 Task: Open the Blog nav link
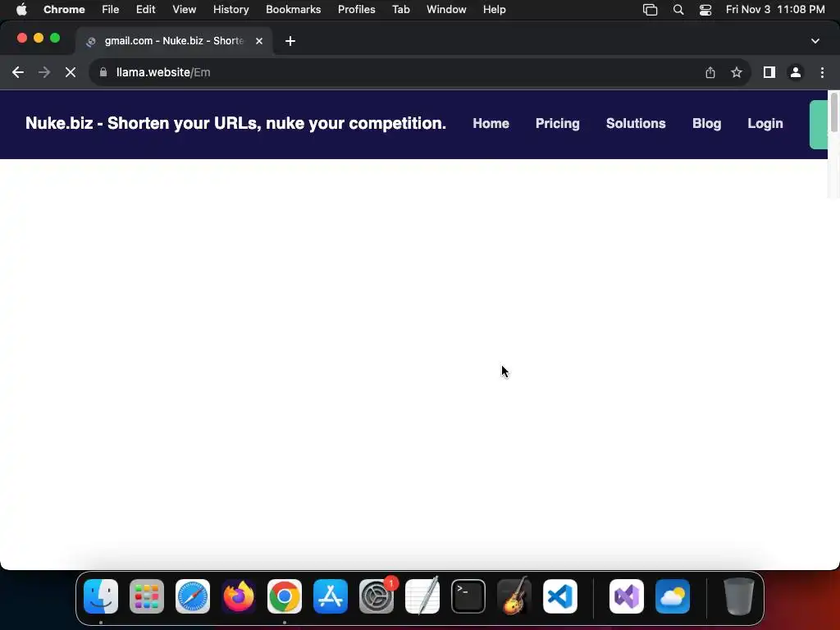[706, 123]
